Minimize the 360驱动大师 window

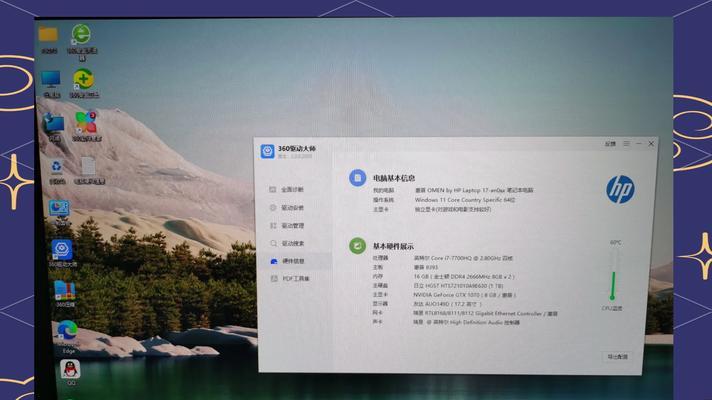pyautogui.click(x=638, y=143)
